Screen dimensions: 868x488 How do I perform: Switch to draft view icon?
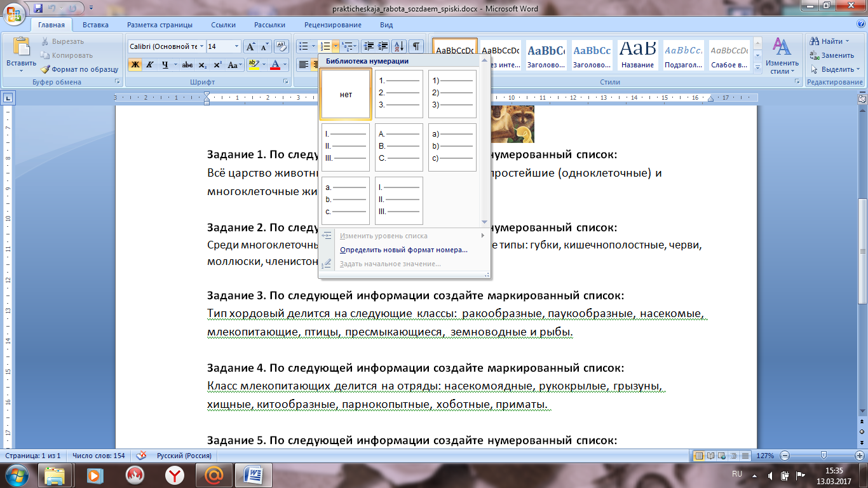coord(744,456)
